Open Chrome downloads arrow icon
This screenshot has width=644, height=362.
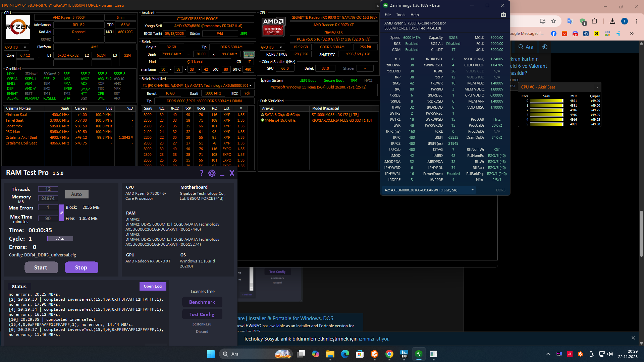[x=612, y=21]
